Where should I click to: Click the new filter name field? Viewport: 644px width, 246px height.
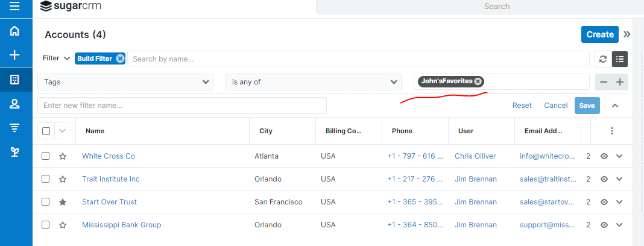(182, 106)
